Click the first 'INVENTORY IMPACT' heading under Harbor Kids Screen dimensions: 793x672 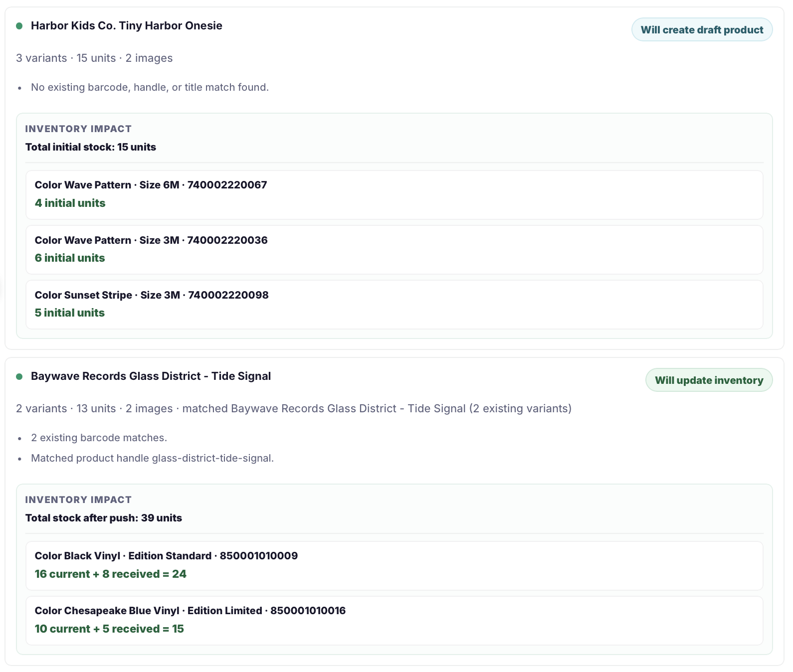point(78,129)
